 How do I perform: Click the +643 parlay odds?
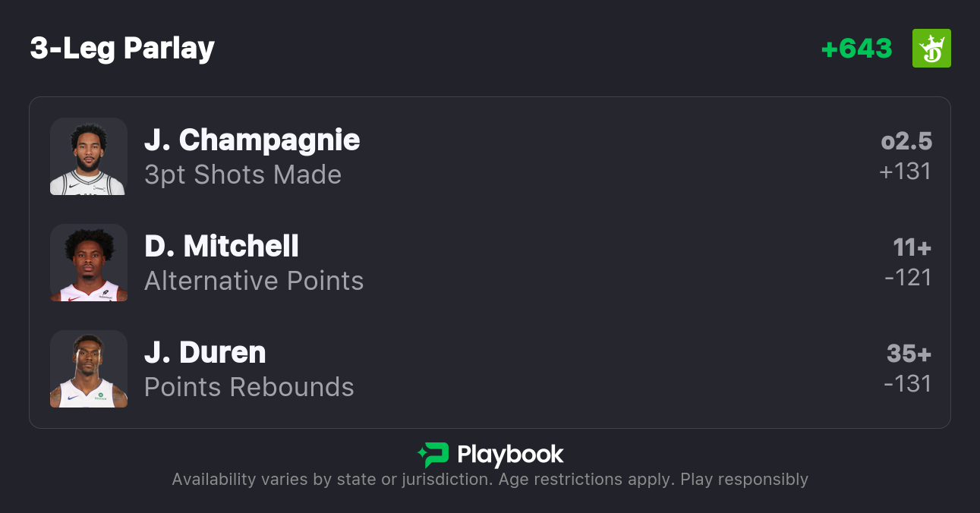tap(856, 49)
